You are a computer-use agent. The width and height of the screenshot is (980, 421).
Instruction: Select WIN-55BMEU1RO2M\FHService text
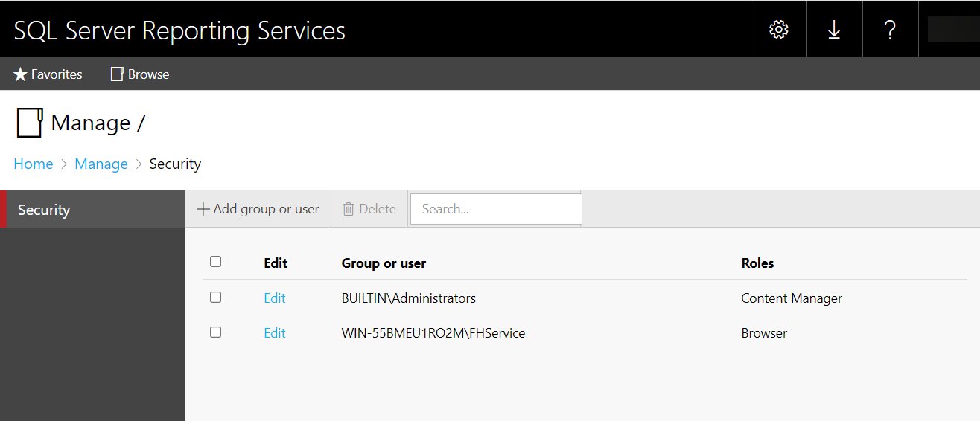pos(433,333)
